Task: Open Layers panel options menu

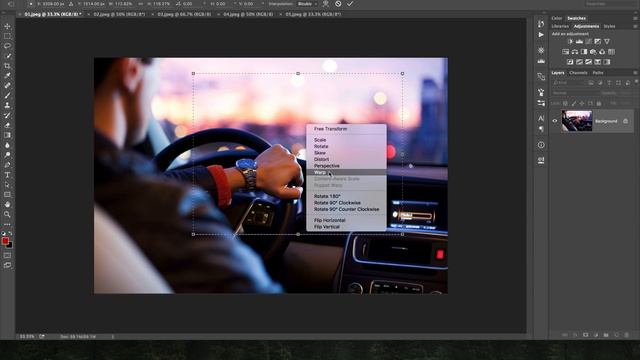Action: pyautogui.click(x=635, y=73)
